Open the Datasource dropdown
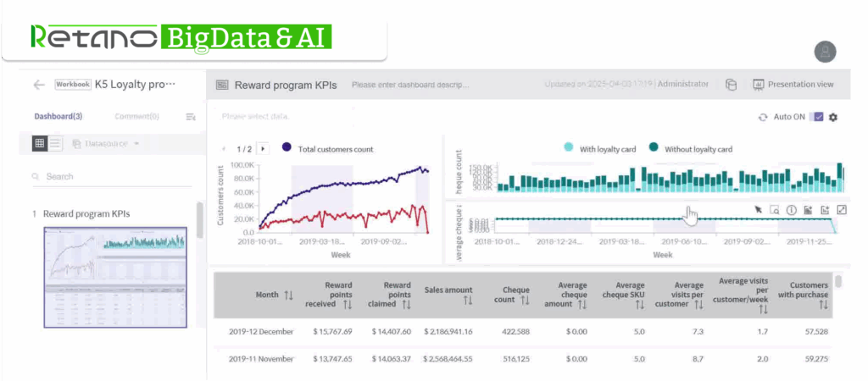The width and height of the screenshot is (868, 381). point(106,144)
